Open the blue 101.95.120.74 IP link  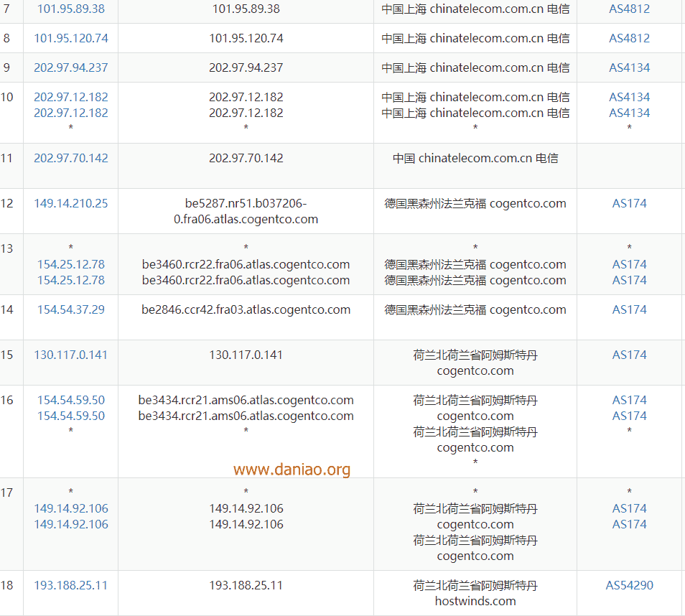click(71, 38)
